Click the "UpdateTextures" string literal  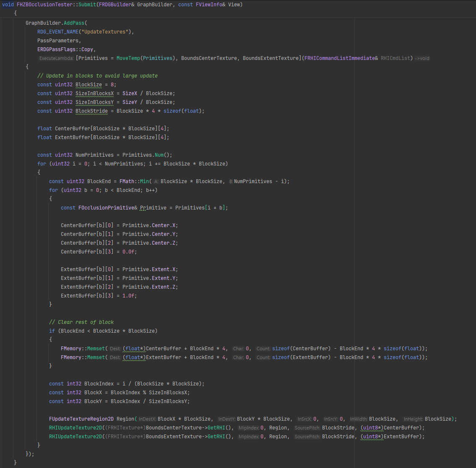pos(105,32)
